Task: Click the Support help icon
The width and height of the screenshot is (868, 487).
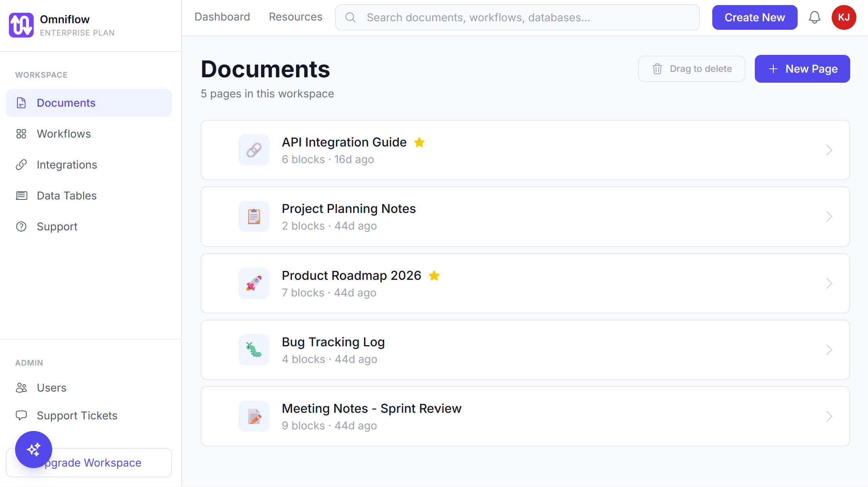Action: [x=21, y=226]
